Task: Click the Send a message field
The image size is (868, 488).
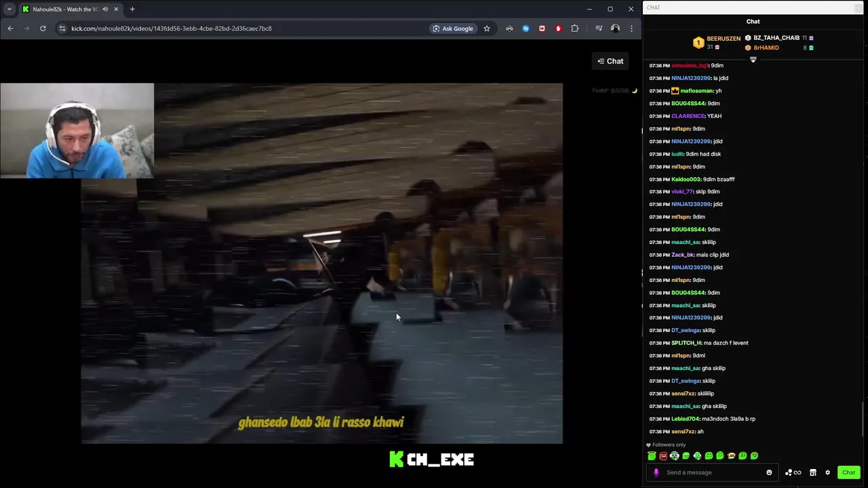Action: [x=713, y=472]
